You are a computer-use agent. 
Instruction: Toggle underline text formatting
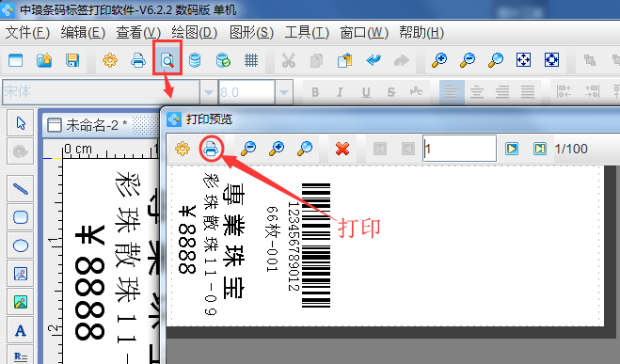(366, 92)
